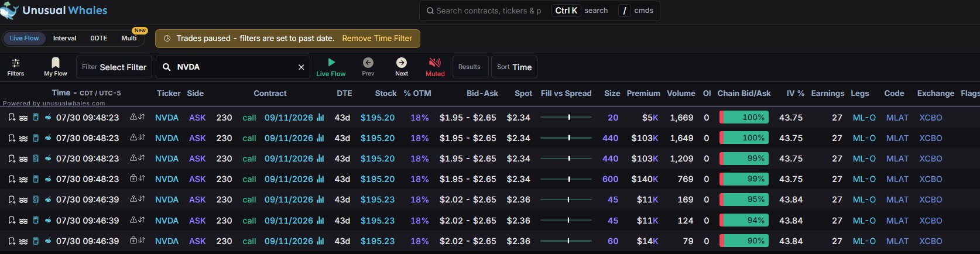The image size is (980, 254).
Task: Open the Results dropdown
Action: [469, 67]
